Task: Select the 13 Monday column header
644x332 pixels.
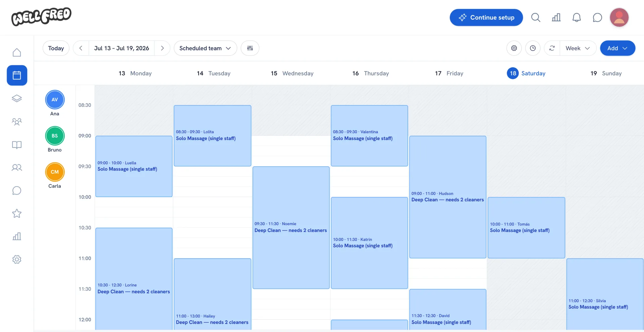Action: [x=135, y=73]
